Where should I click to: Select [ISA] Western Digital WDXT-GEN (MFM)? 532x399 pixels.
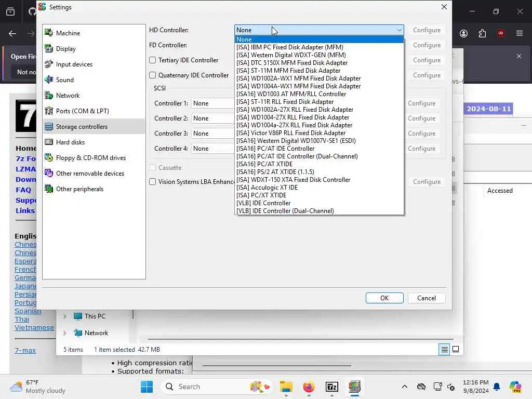[x=320, y=55]
